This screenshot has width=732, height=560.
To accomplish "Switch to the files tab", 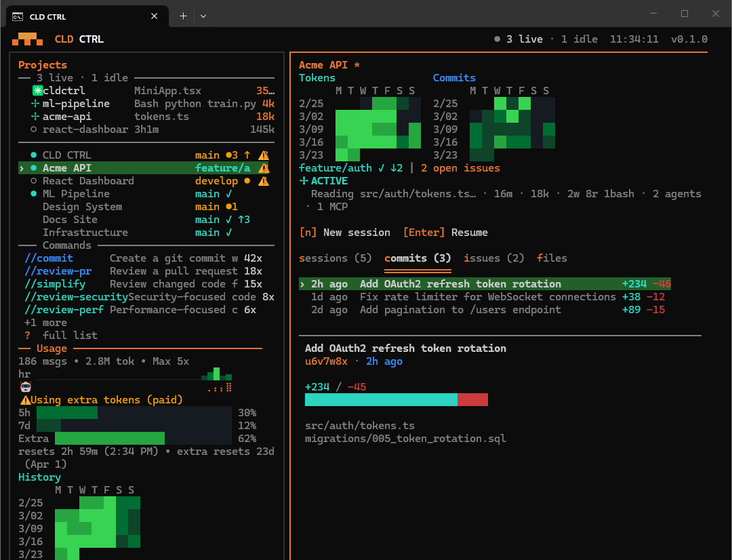I will click(552, 258).
